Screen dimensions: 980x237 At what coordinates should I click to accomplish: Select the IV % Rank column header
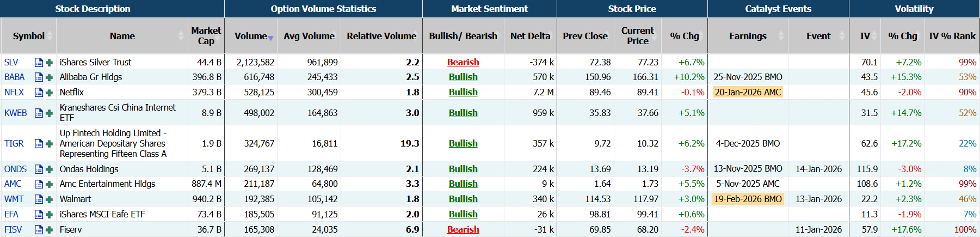(x=952, y=36)
